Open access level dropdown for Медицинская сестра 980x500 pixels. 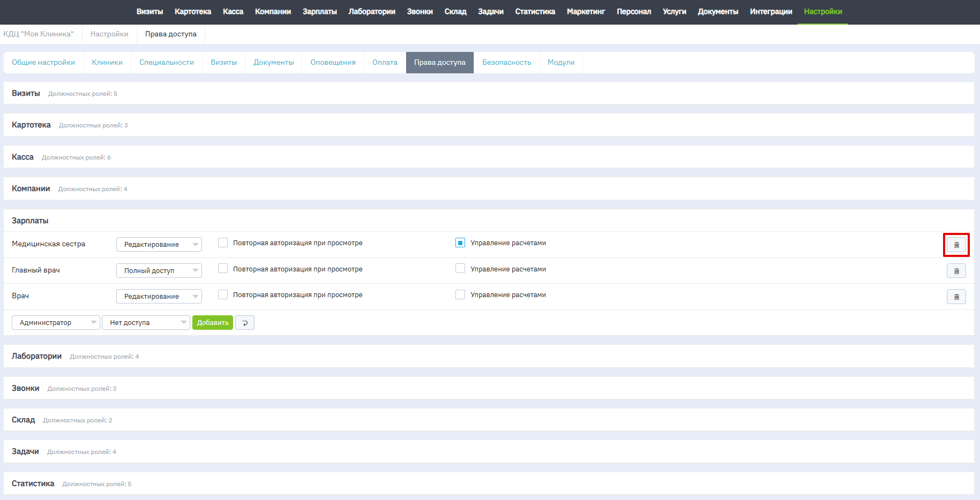point(159,245)
